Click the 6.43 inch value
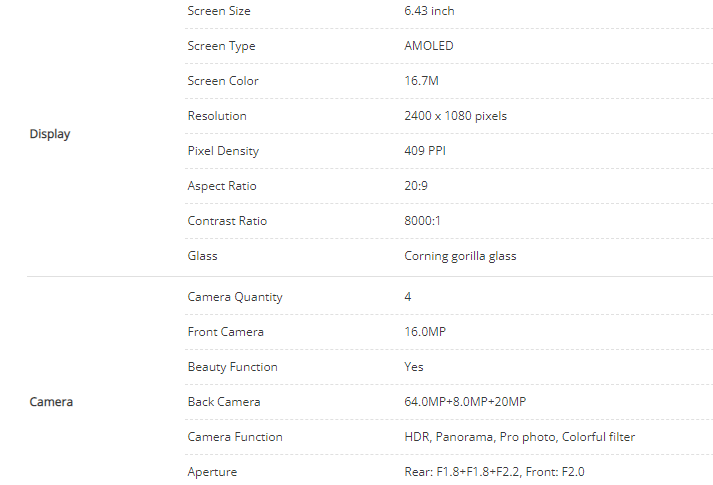The image size is (713, 485). point(429,11)
